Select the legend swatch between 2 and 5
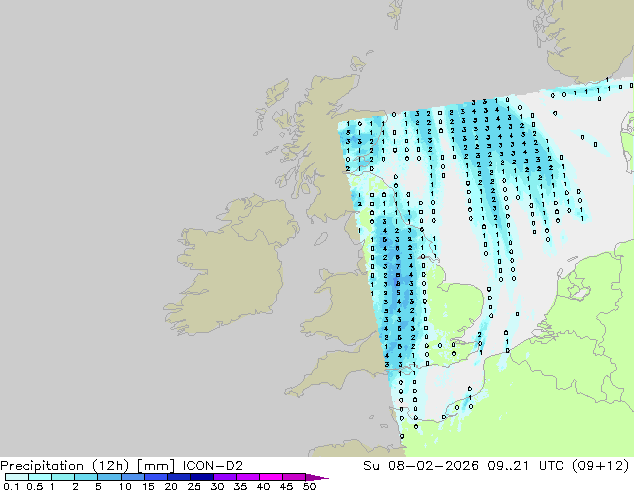This screenshot has height=490, width=634. 86,477
